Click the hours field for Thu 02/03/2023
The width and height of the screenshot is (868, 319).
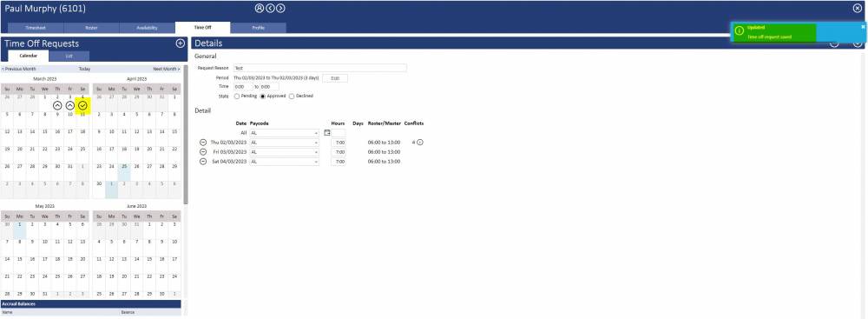click(x=339, y=143)
